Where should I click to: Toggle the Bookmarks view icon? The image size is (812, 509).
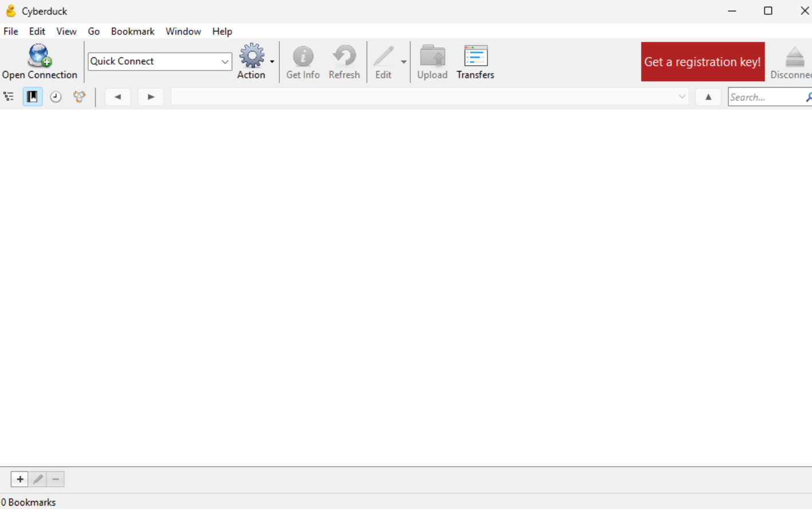coord(33,97)
